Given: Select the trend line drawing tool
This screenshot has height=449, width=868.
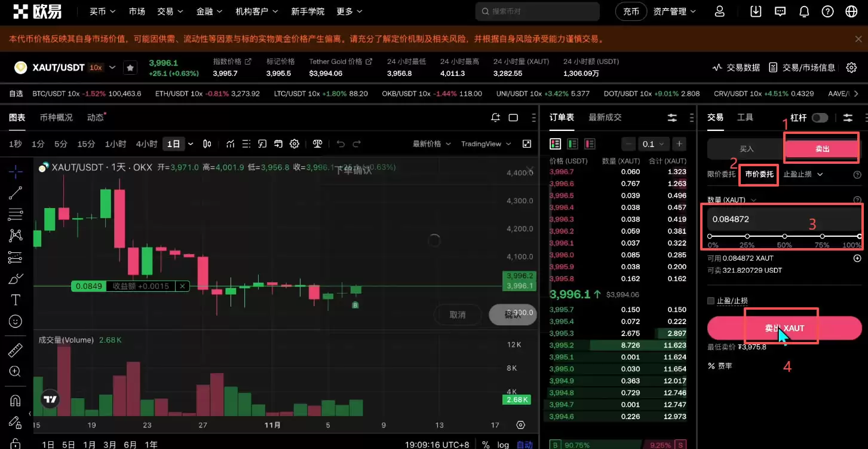Looking at the screenshot, I should (x=14, y=193).
